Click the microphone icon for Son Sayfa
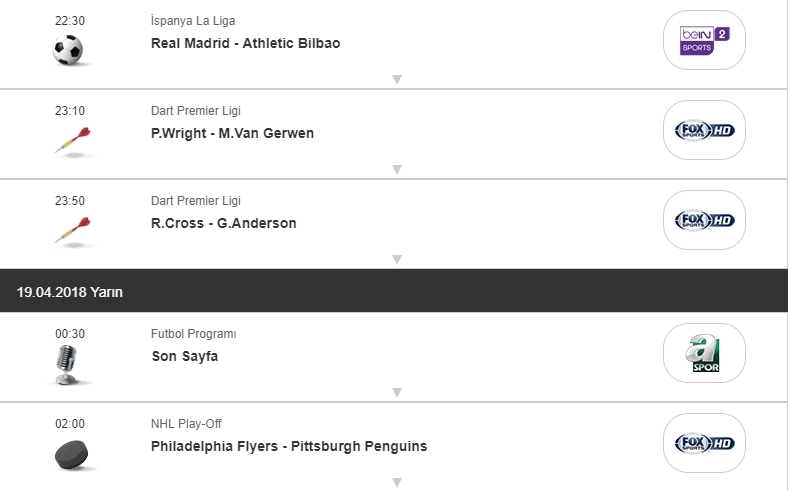The width and height of the screenshot is (790, 491). 68,365
